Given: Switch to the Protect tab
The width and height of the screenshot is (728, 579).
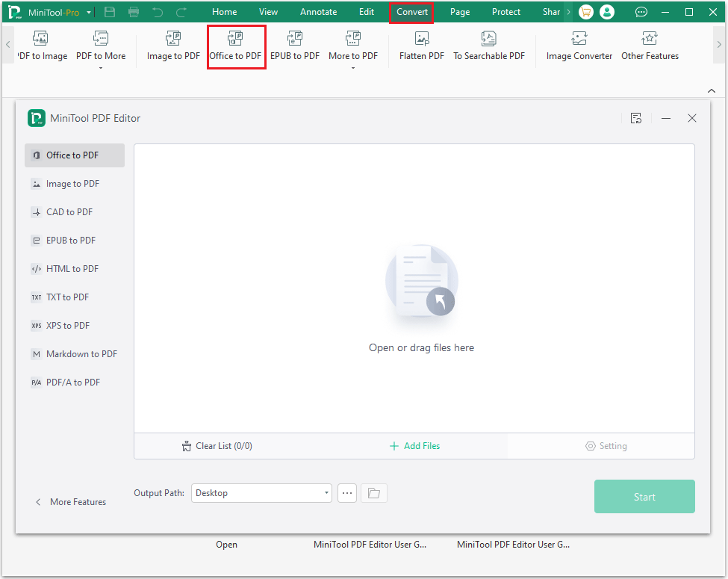Looking at the screenshot, I should (x=506, y=12).
